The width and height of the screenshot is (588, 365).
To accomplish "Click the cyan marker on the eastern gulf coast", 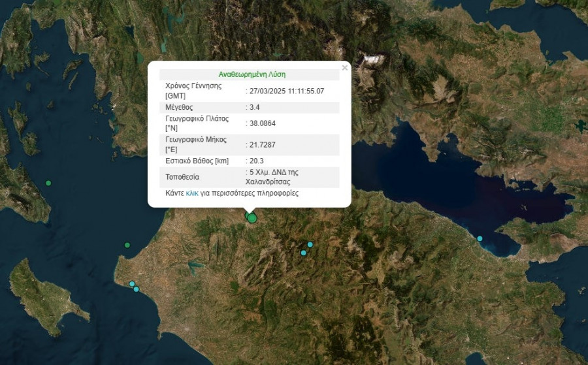I will [x=480, y=238].
